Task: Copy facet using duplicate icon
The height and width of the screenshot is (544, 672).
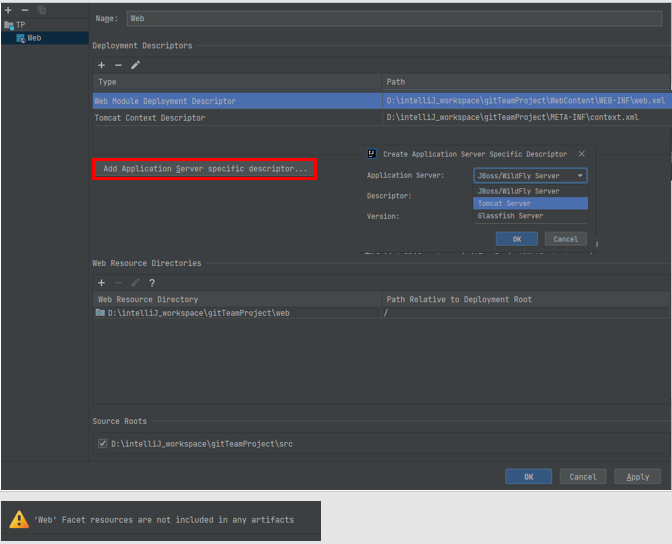Action: coord(42,10)
